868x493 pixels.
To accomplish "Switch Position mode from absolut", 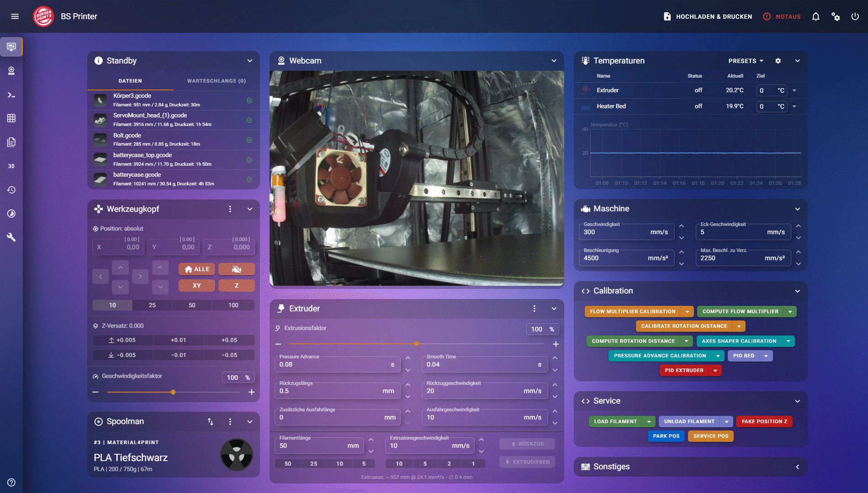I will click(118, 229).
